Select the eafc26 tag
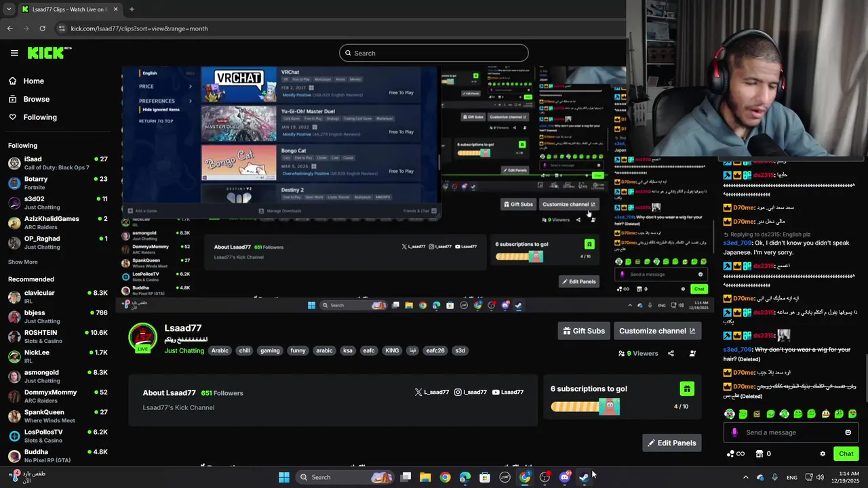Viewport: 868px width, 488px height. coord(435,350)
